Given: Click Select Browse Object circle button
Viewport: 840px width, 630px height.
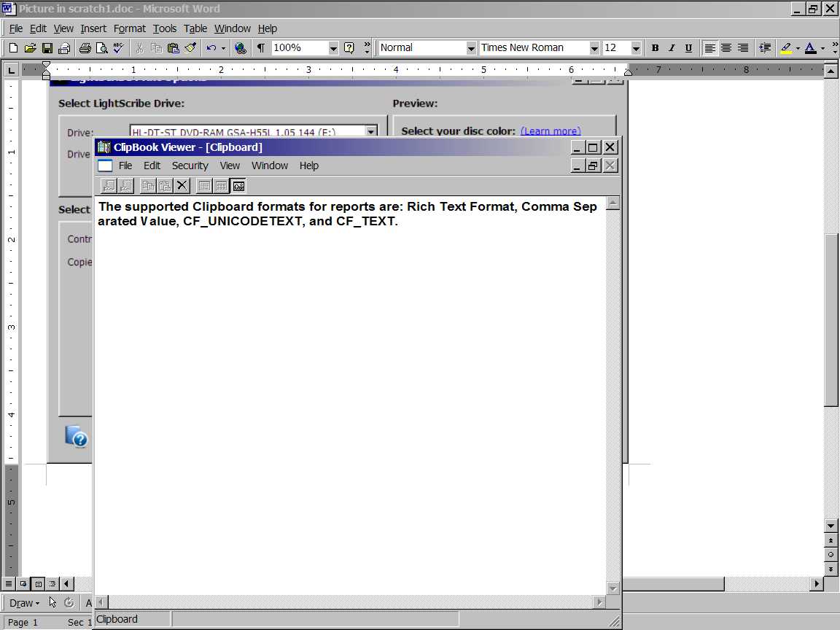Looking at the screenshot, I should (831, 554).
